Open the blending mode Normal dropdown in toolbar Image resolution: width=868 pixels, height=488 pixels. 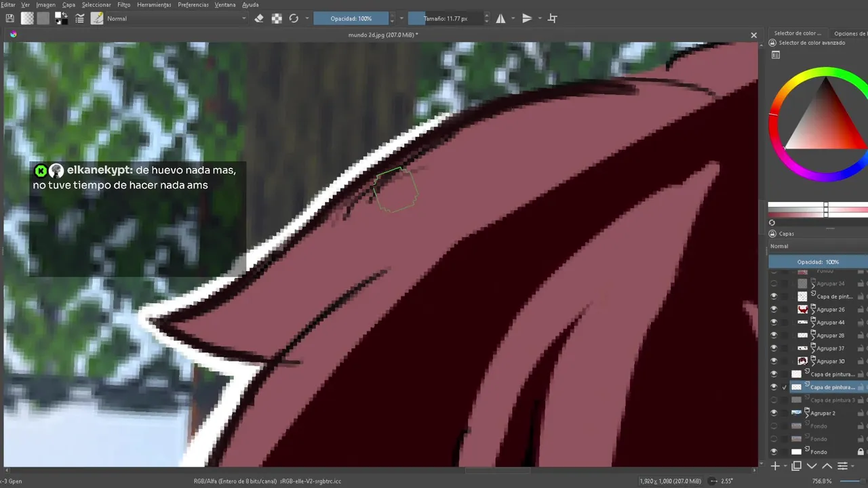point(176,18)
